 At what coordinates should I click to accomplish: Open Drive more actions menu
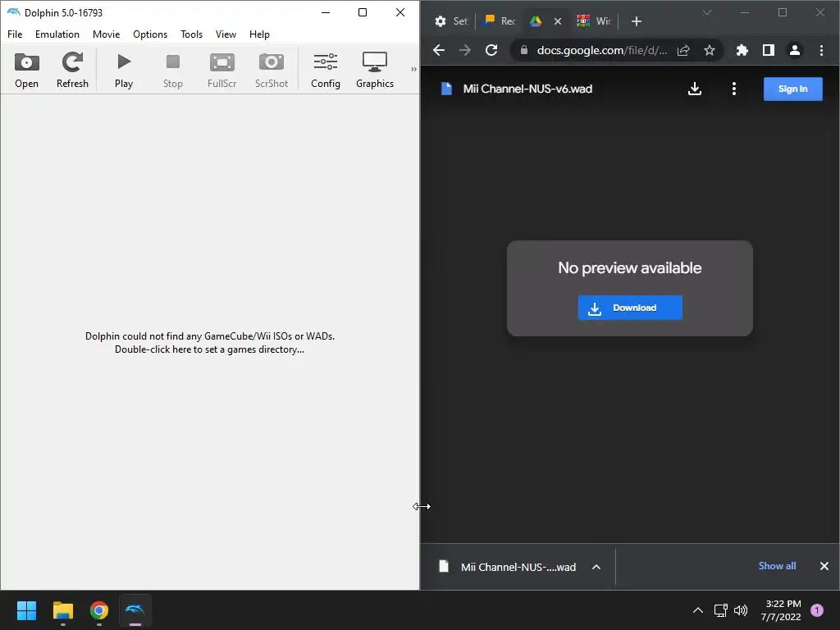pyautogui.click(x=734, y=89)
